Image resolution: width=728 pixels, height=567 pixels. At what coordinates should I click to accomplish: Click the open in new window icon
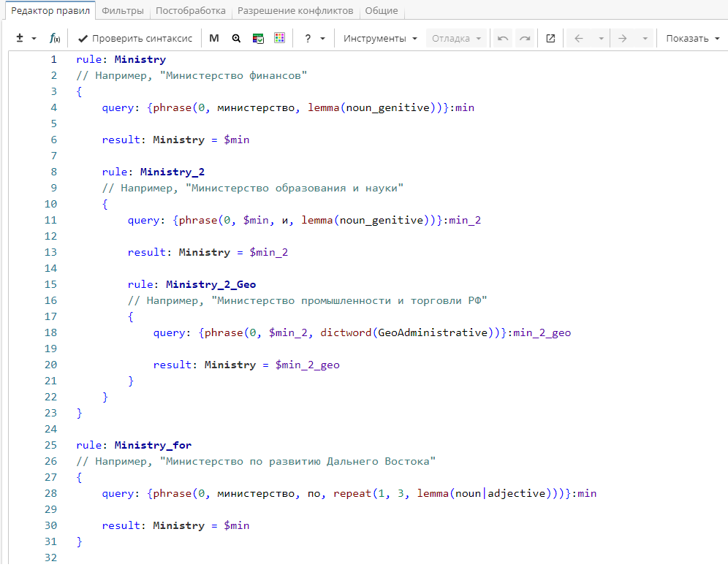point(550,39)
